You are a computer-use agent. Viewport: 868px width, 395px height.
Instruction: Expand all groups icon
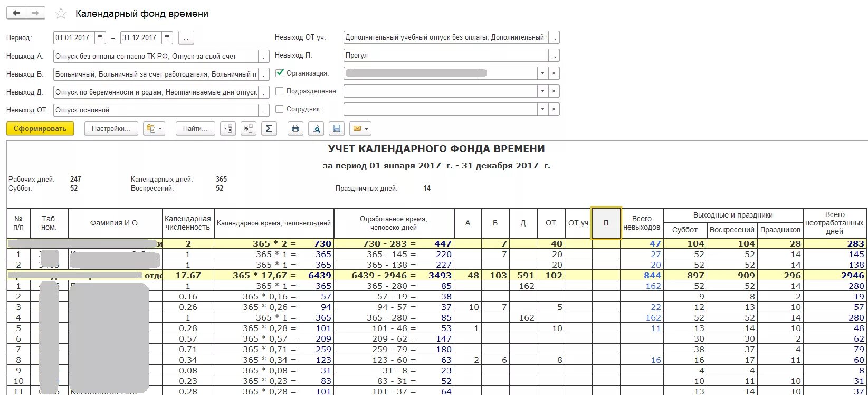pos(249,128)
